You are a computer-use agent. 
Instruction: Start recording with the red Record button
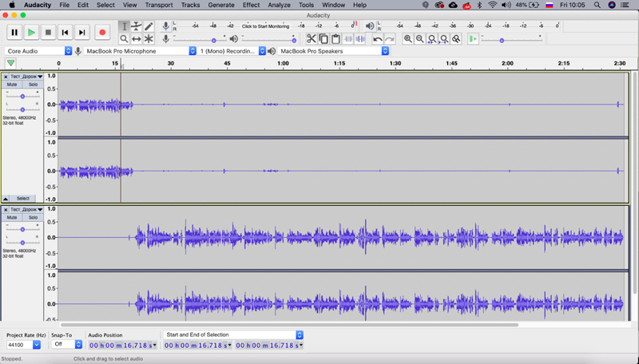click(x=102, y=33)
